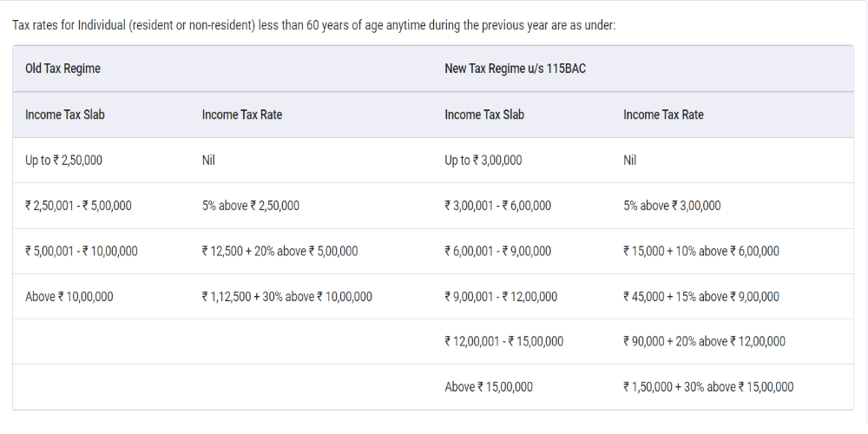Select the 'Above ₹ 15,00,000' slab cell

click(489, 387)
